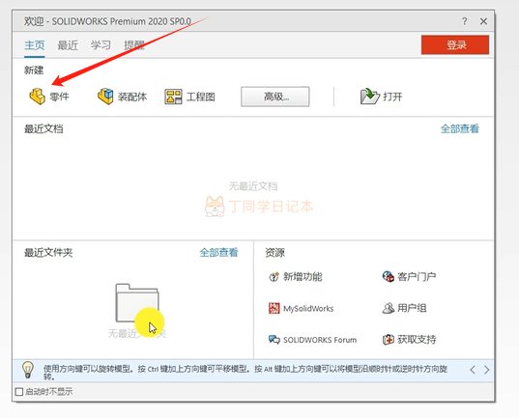Click the 工程图 text label
The width and height of the screenshot is (519, 420).
coord(201,97)
